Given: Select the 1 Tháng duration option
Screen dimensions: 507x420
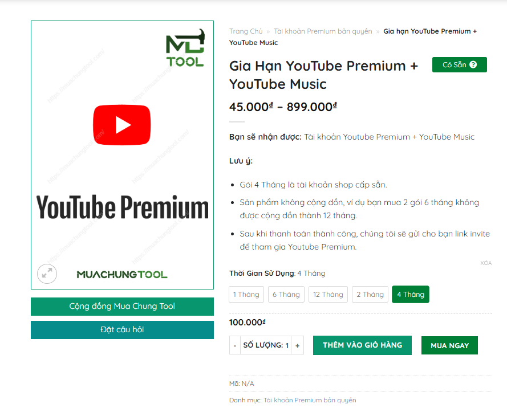Looking at the screenshot, I should (x=246, y=294).
